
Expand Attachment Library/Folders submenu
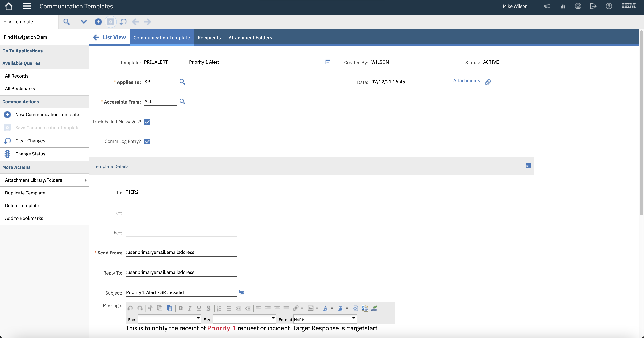tap(85, 180)
